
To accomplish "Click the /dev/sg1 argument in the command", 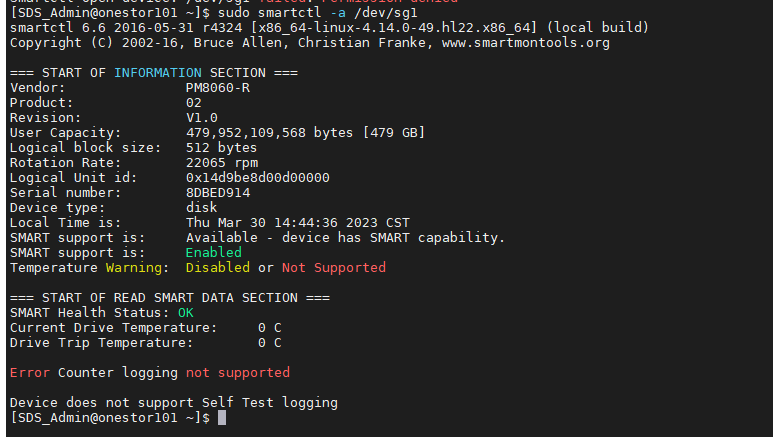I will tap(365, 13).
